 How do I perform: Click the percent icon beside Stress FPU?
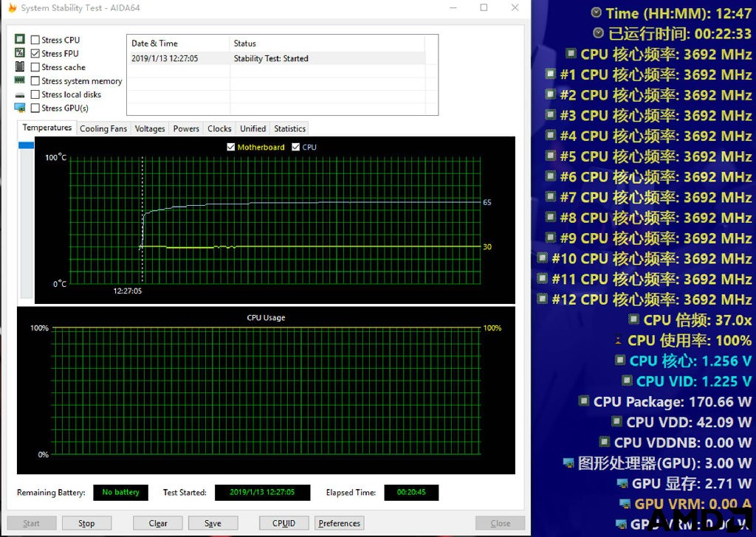coord(20,52)
